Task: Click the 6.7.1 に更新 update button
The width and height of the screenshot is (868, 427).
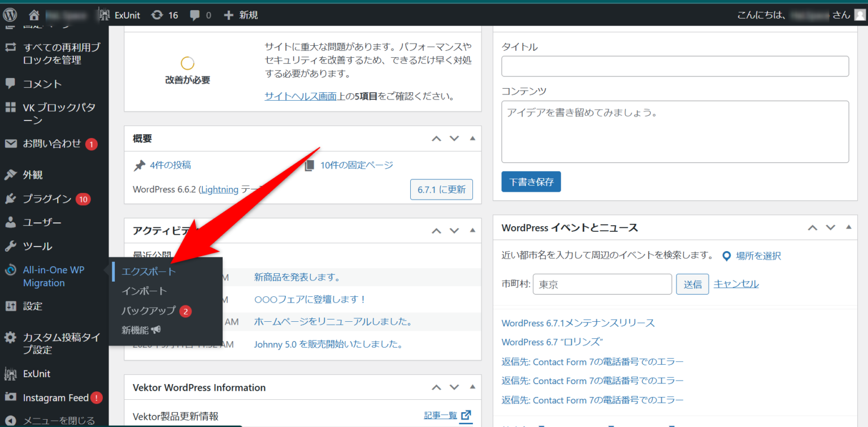Action: pos(441,189)
